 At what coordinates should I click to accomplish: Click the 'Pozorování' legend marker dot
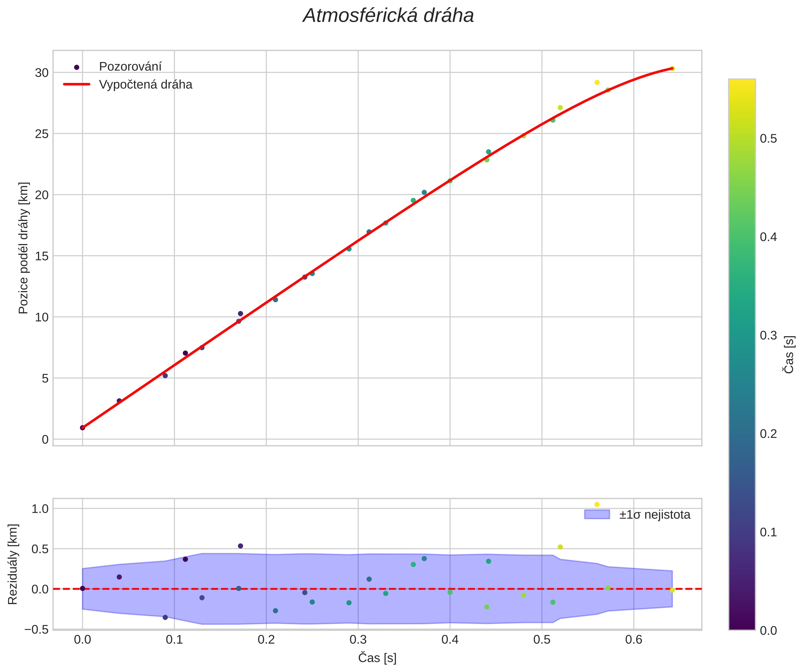tap(76, 67)
